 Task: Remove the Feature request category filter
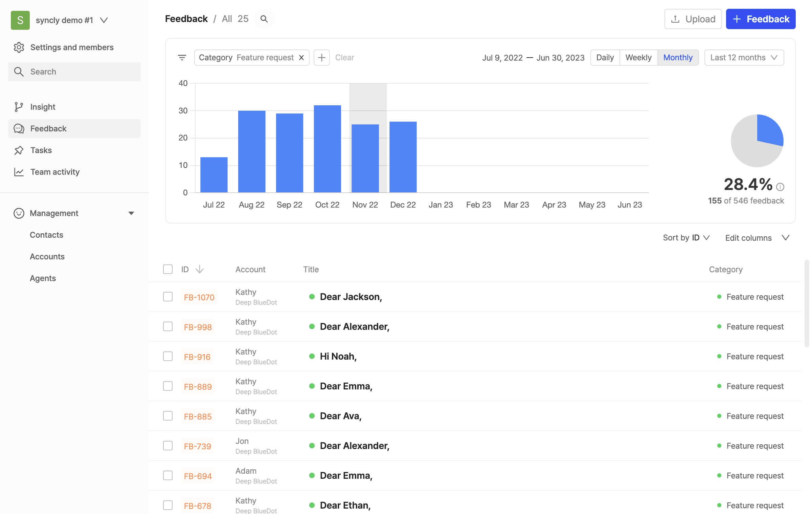(x=301, y=58)
